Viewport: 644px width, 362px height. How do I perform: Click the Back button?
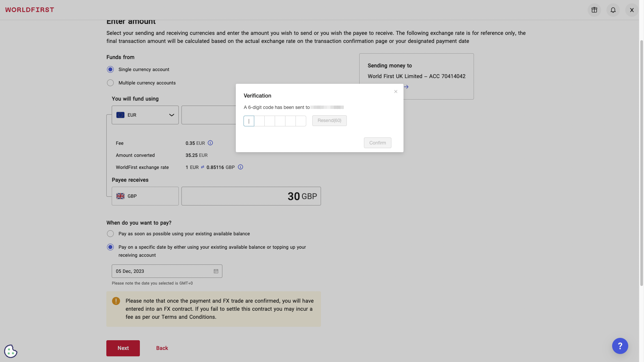(x=162, y=348)
